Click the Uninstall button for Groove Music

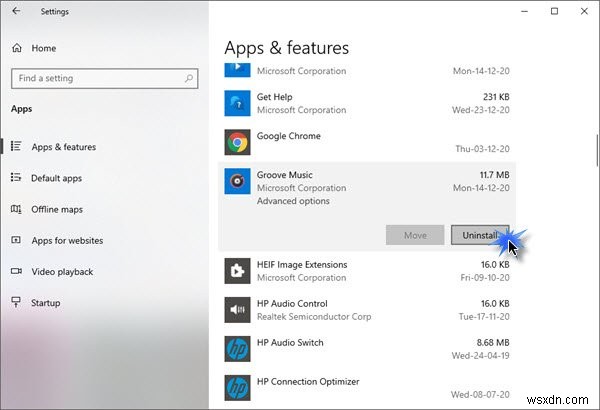(480, 235)
